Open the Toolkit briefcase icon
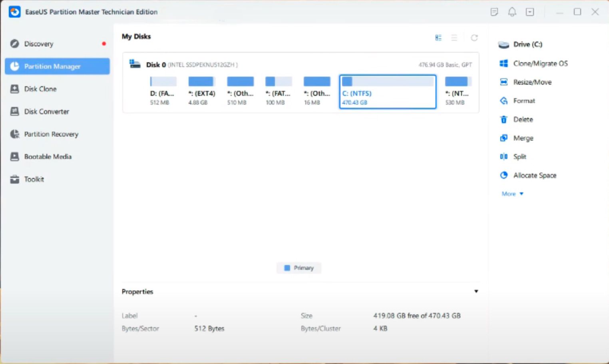609x364 pixels. [15, 179]
